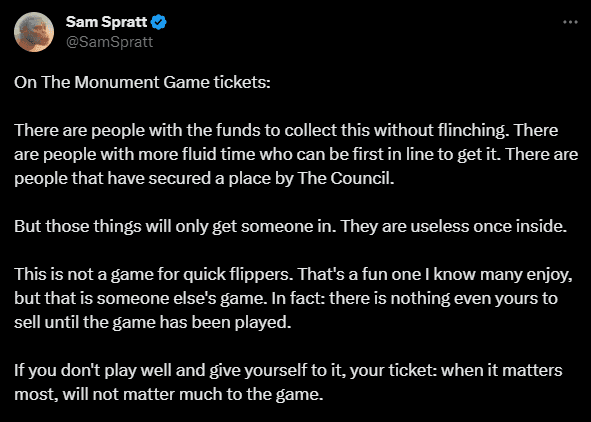This screenshot has width=591, height=422.
Task: Open Sam Spratt's profile avatar
Action: (34, 32)
